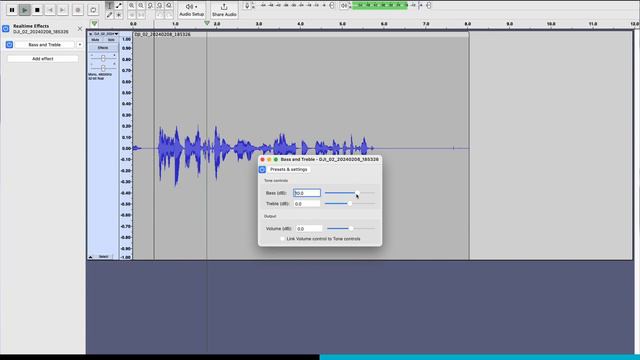Image resolution: width=640 pixels, height=360 pixels.
Task: Click the Volume (dB) input field
Action: (x=309, y=229)
